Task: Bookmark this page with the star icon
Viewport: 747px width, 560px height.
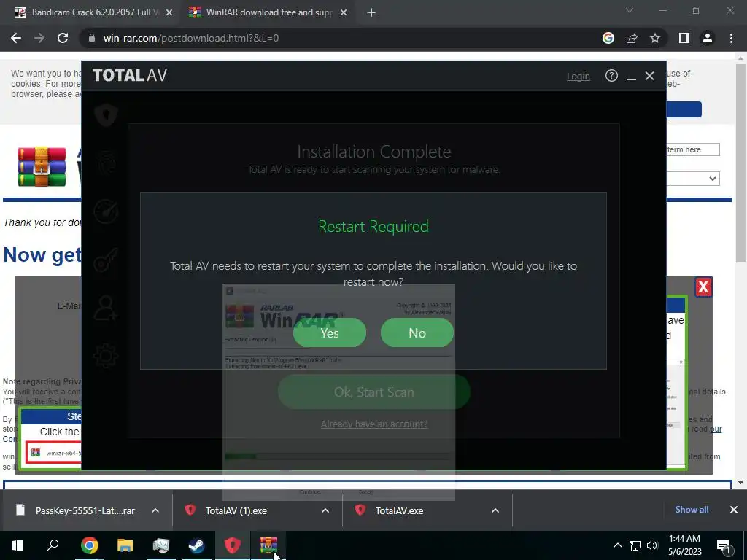Action: (x=655, y=38)
